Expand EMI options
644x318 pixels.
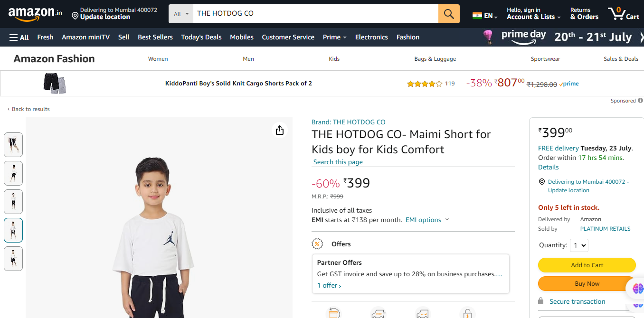pos(427,220)
